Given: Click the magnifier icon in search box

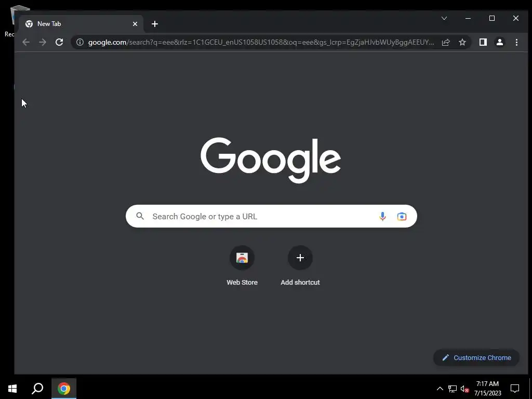Looking at the screenshot, I should pos(140,216).
